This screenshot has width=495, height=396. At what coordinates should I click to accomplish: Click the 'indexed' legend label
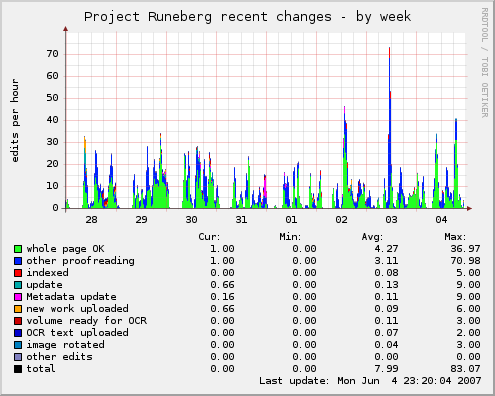click(x=48, y=273)
